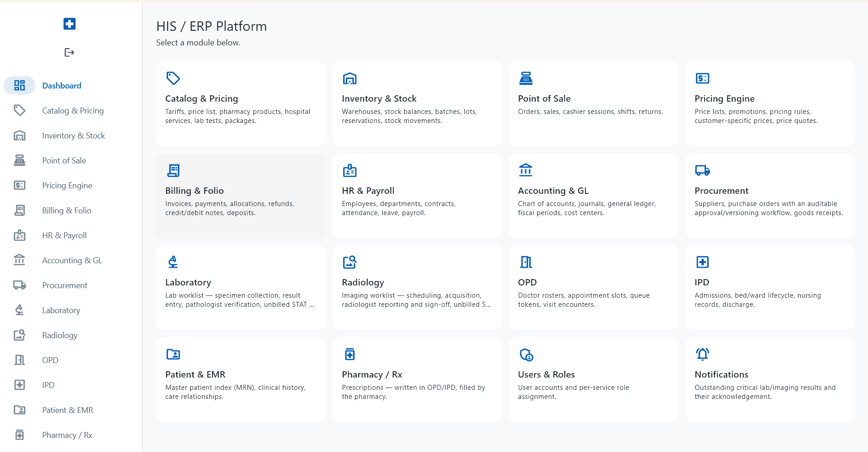
Task: Click the Point of Sale register icon in sidebar
Action: [x=20, y=160]
